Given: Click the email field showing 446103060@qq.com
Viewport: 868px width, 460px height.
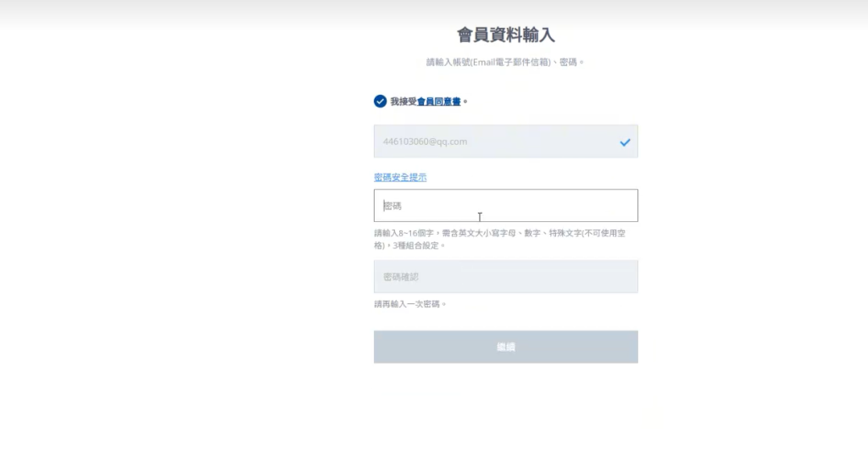Looking at the screenshot, I should [x=492, y=141].
